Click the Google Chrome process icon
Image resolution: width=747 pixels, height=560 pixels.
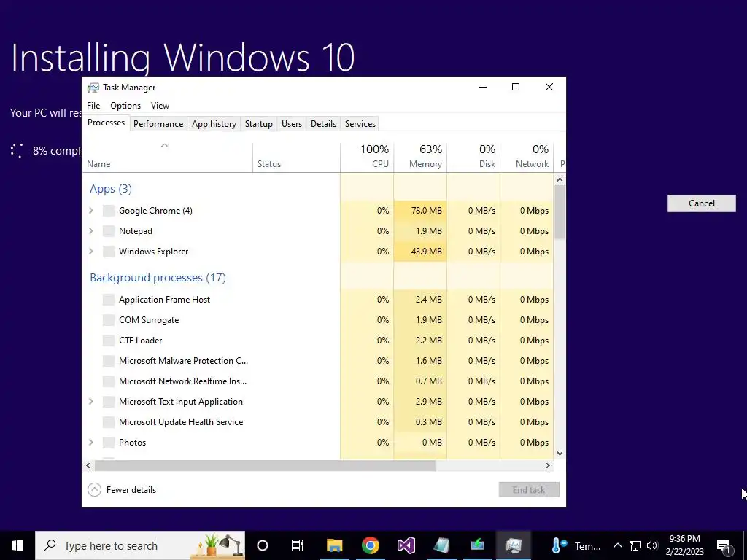pyautogui.click(x=109, y=211)
